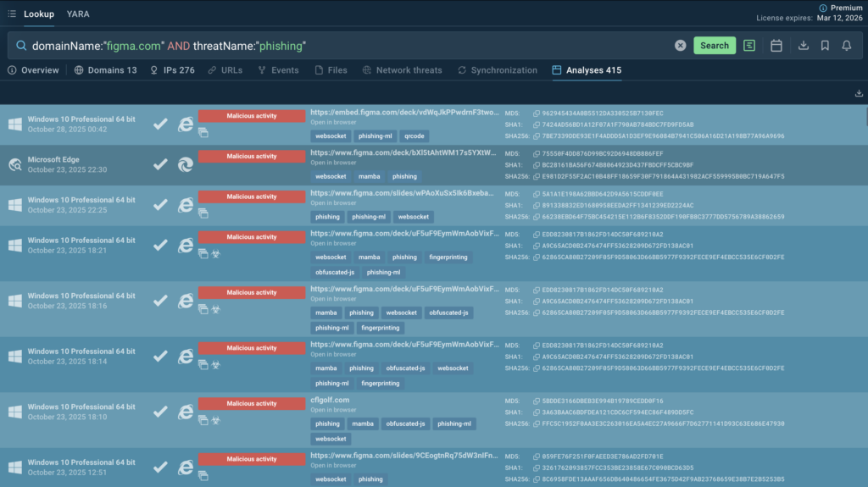The image size is (868, 487).
Task: Click the green query builder icon beside Search
Action: coord(749,46)
